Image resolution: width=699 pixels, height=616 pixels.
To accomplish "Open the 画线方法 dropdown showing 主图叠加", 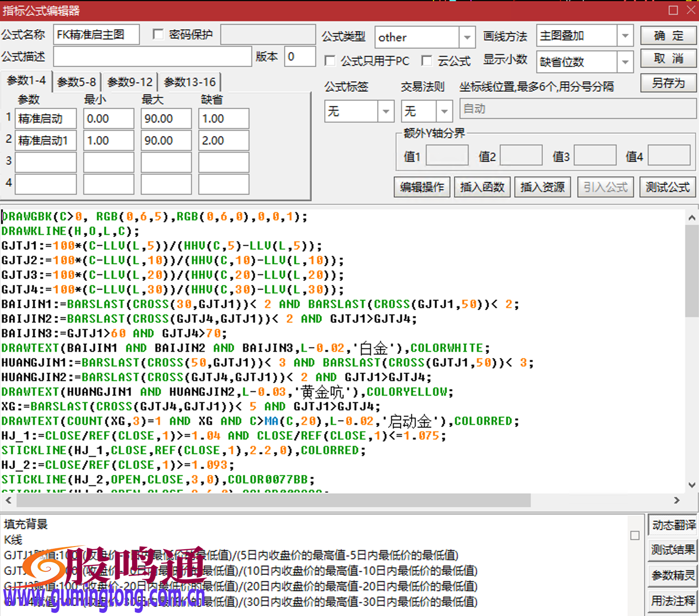I will (x=625, y=36).
